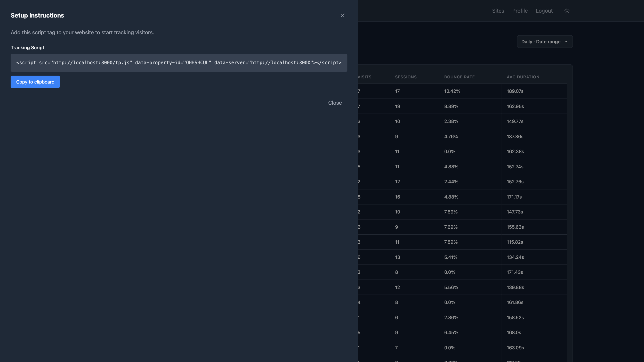This screenshot has height=362, width=644.
Task: Click the BOUNCE RATE column header
Action: pos(459,77)
